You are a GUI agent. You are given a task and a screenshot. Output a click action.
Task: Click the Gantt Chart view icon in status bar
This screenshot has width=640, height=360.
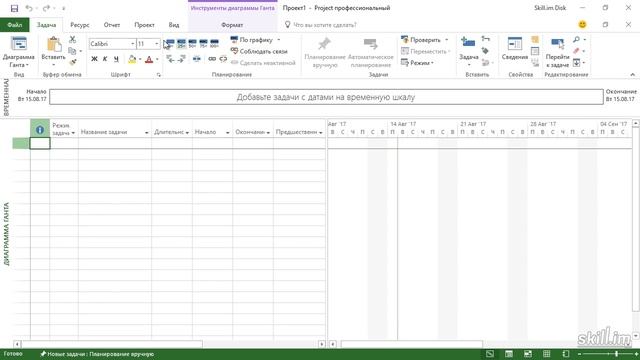point(490,354)
